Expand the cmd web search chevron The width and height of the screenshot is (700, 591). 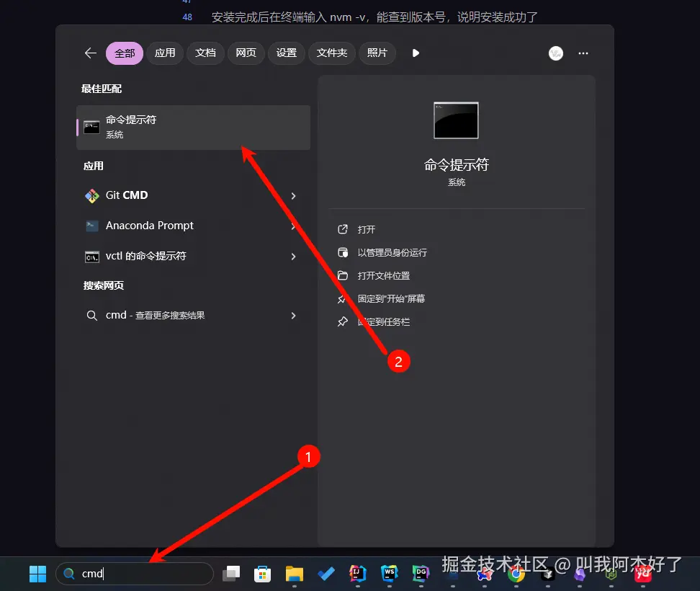(x=293, y=316)
